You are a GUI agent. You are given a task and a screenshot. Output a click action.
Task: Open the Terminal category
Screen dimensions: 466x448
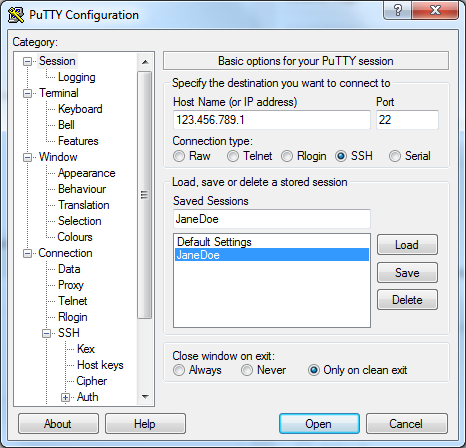(x=59, y=93)
